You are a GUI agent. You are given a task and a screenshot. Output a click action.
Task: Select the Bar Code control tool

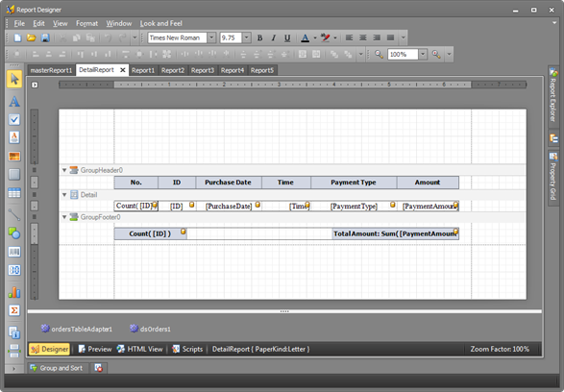point(14,252)
